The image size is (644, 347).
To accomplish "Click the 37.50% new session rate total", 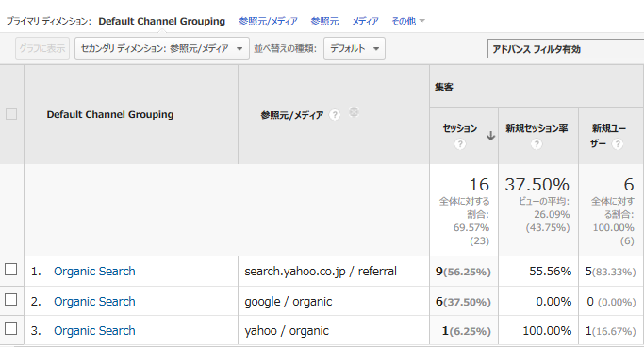I will click(x=537, y=185).
